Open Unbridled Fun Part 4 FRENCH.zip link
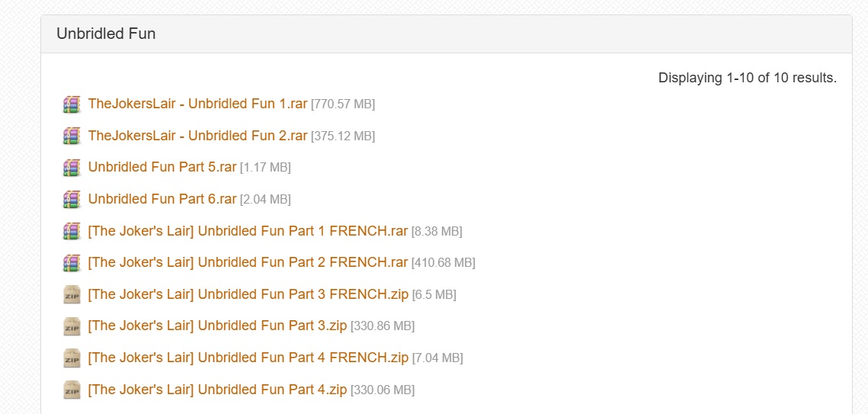 248,358
